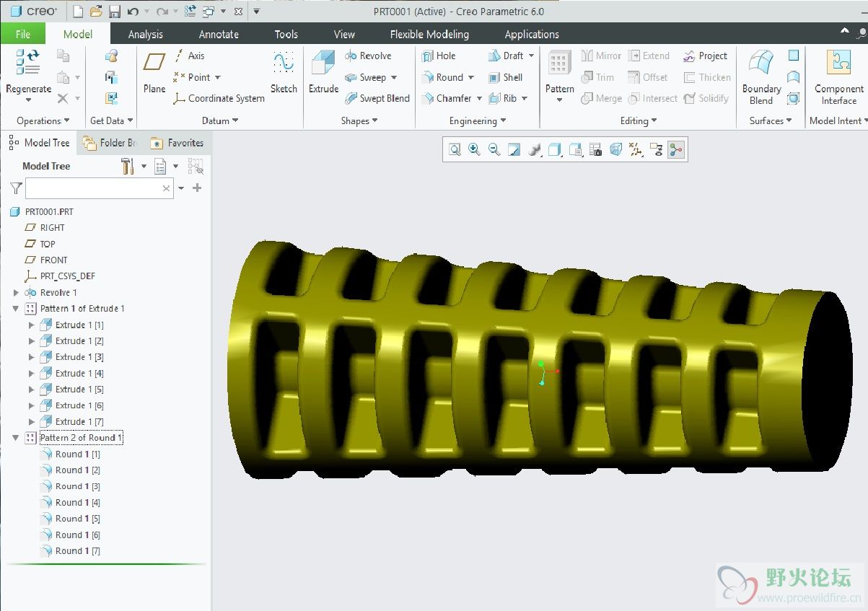Click the Component Interface tool

[x=838, y=77]
